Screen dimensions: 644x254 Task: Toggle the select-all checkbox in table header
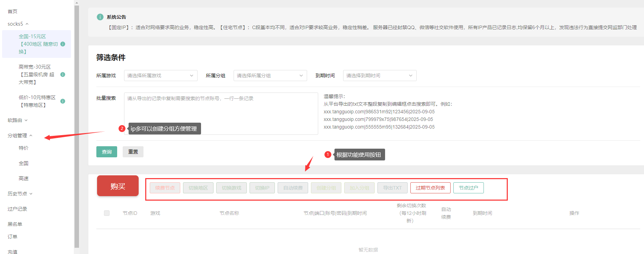coord(107,213)
